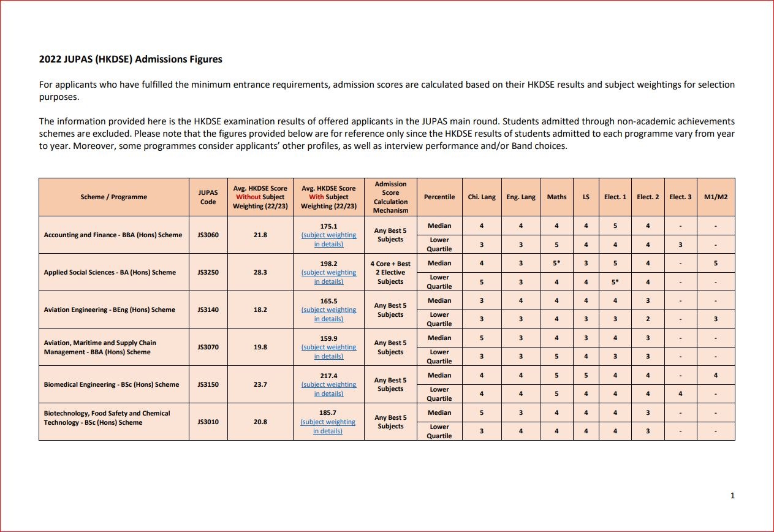Click 'Admission Score Calculation Mechanism' header
774x532 pixels.
point(390,197)
